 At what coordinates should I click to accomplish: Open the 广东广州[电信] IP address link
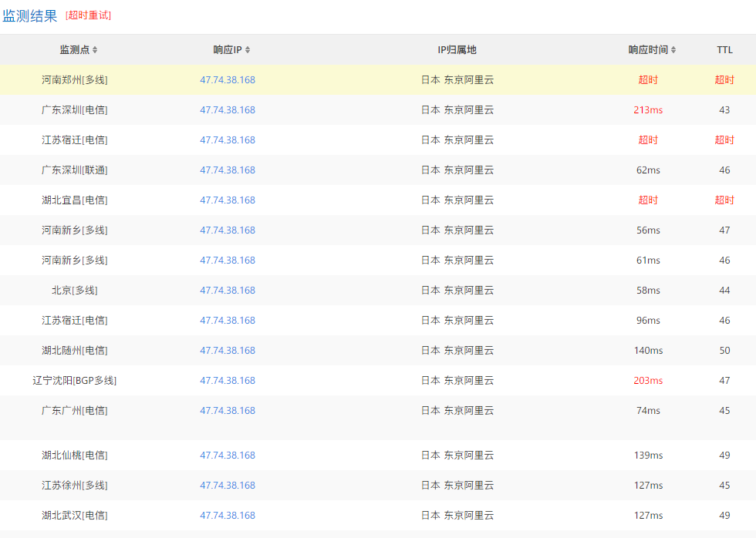(227, 411)
